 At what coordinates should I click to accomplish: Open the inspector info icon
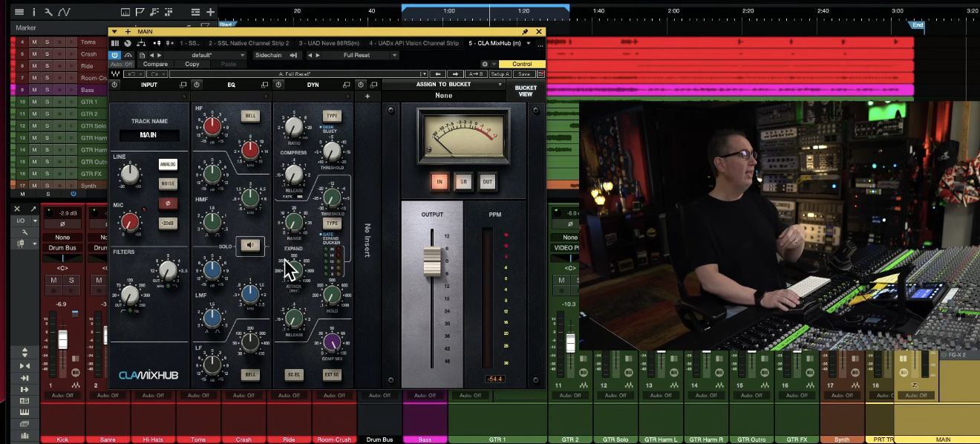tap(34, 12)
